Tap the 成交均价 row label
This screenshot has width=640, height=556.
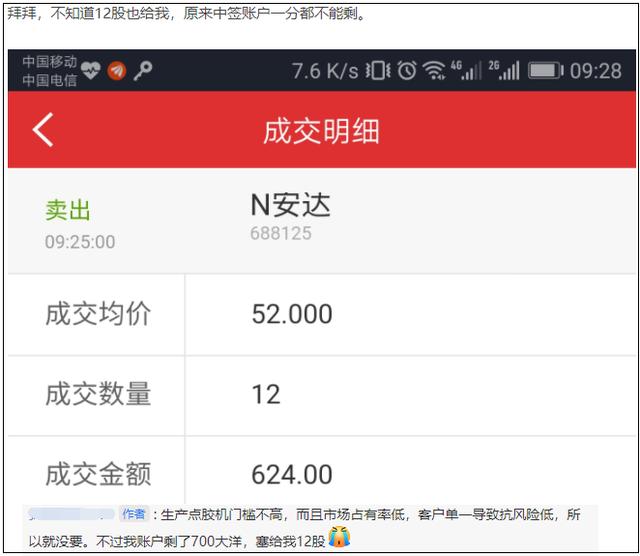point(98,314)
